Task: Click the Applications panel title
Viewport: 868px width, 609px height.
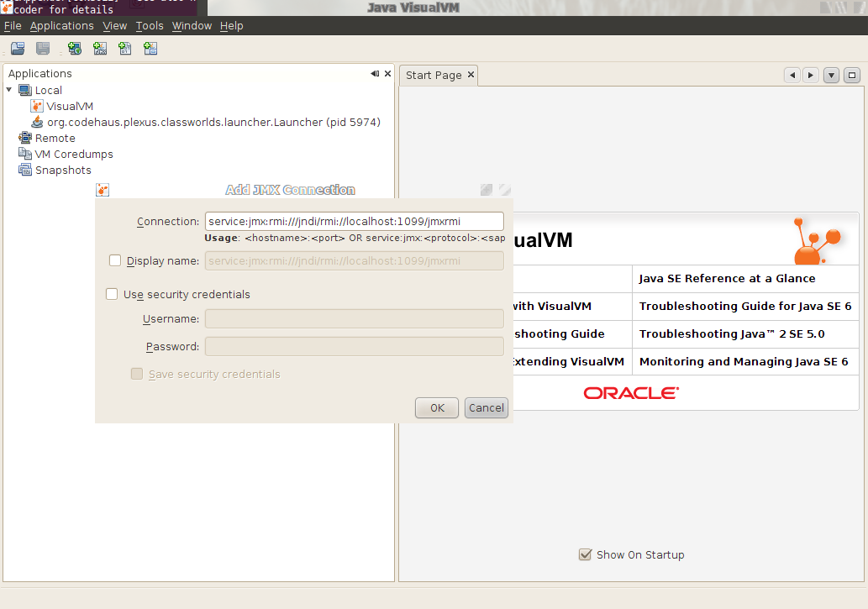Action: [39, 74]
